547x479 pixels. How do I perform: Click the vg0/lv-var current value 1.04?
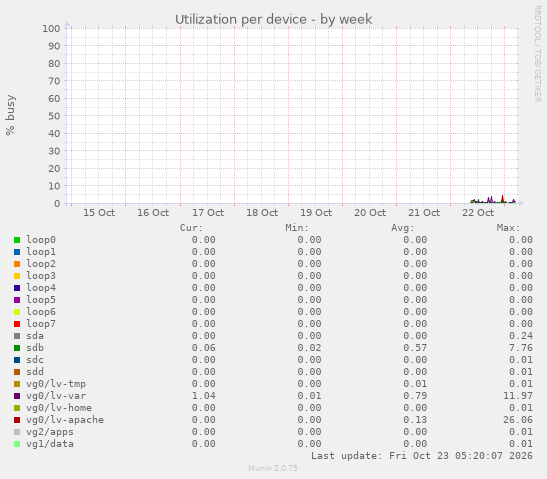coord(204,396)
